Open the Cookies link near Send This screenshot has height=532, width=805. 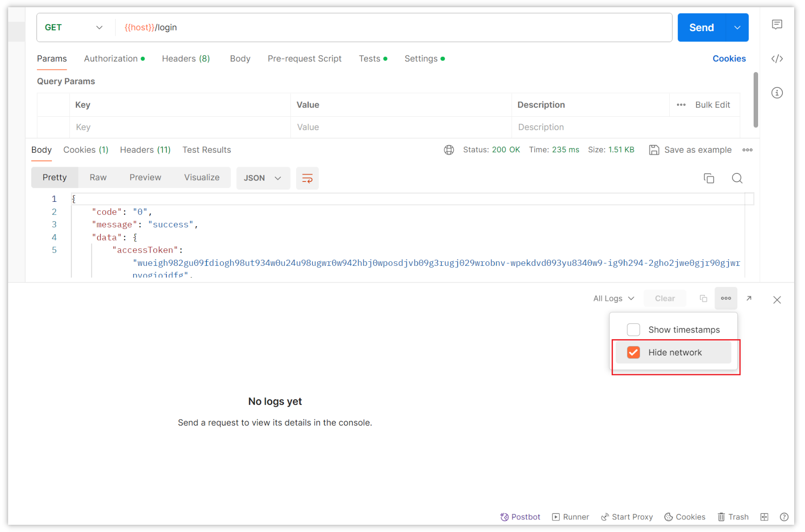tap(729, 59)
